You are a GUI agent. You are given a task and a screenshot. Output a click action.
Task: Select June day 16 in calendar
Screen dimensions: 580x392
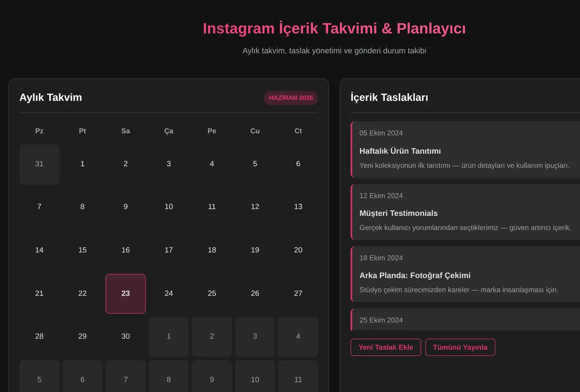coord(126,250)
